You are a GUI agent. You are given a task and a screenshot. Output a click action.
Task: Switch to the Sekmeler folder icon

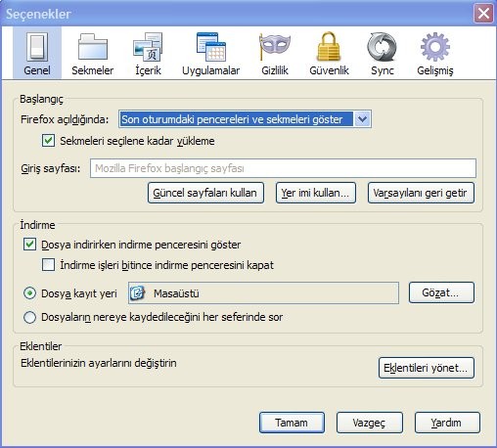[x=93, y=47]
